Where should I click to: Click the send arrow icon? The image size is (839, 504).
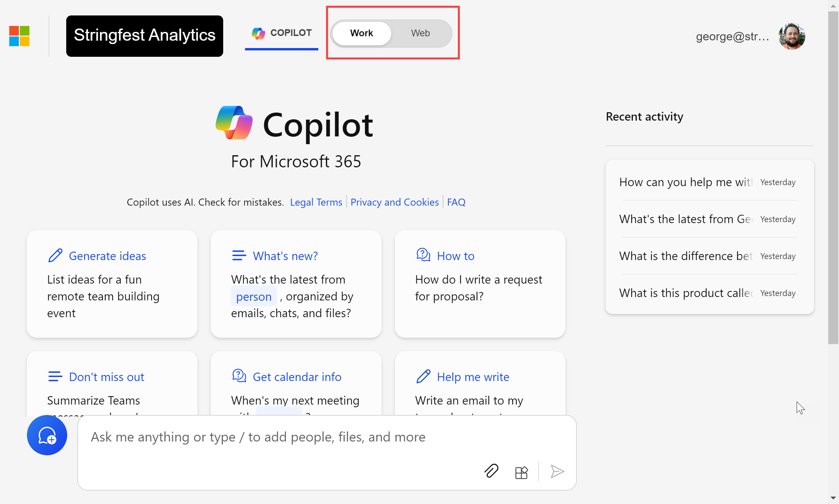pos(557,471)
